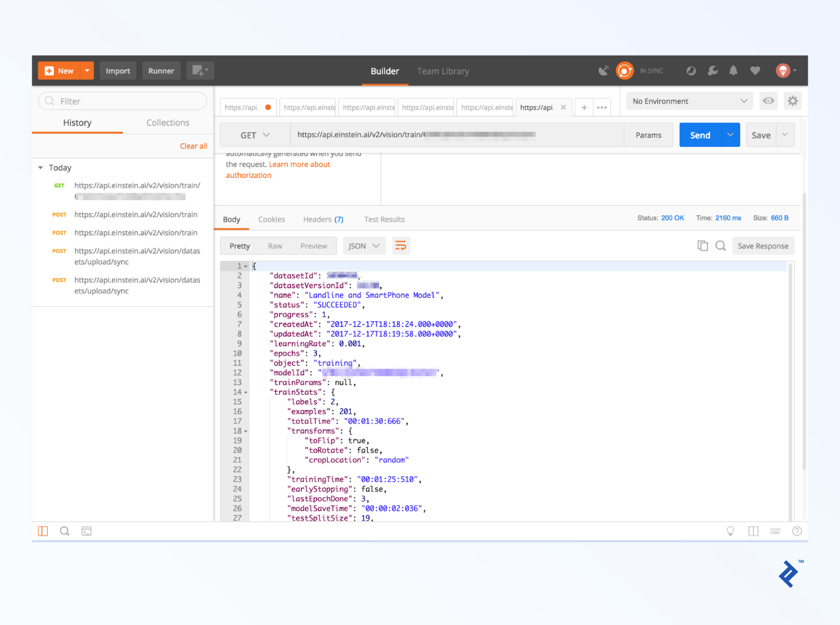The height and width of the screenshot is (625, 840).
Task: Open the Bootcamp lightbulb icon
Action: coord(731,531)
